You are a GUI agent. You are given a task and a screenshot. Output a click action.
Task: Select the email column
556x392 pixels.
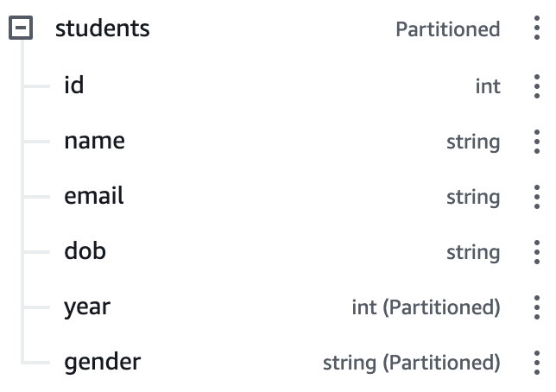tap(94, 196)
